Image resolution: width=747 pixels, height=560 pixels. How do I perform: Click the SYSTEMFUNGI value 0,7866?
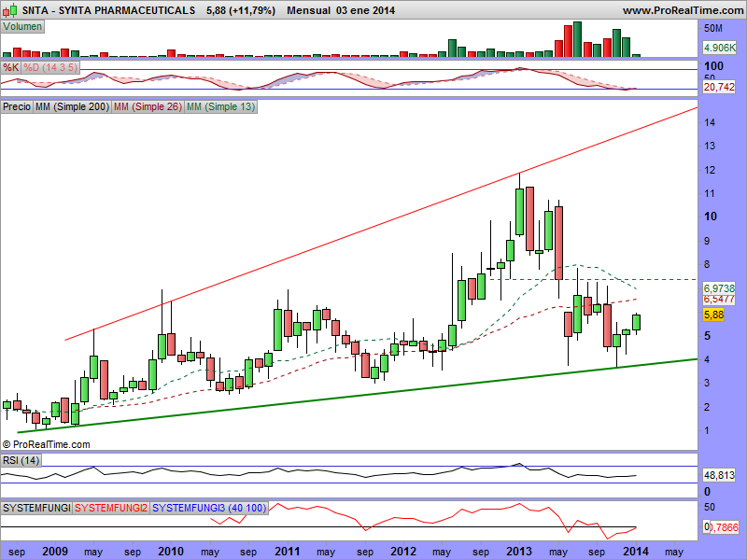tap(725, 527)
